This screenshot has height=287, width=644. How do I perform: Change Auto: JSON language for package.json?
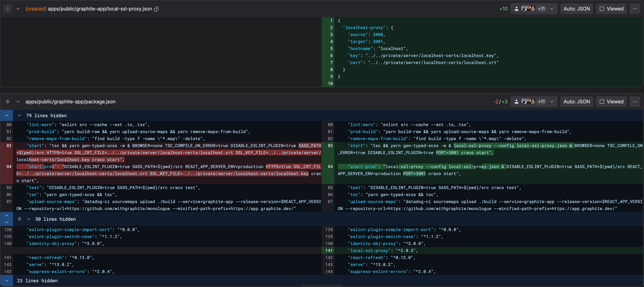coord(576,101)
